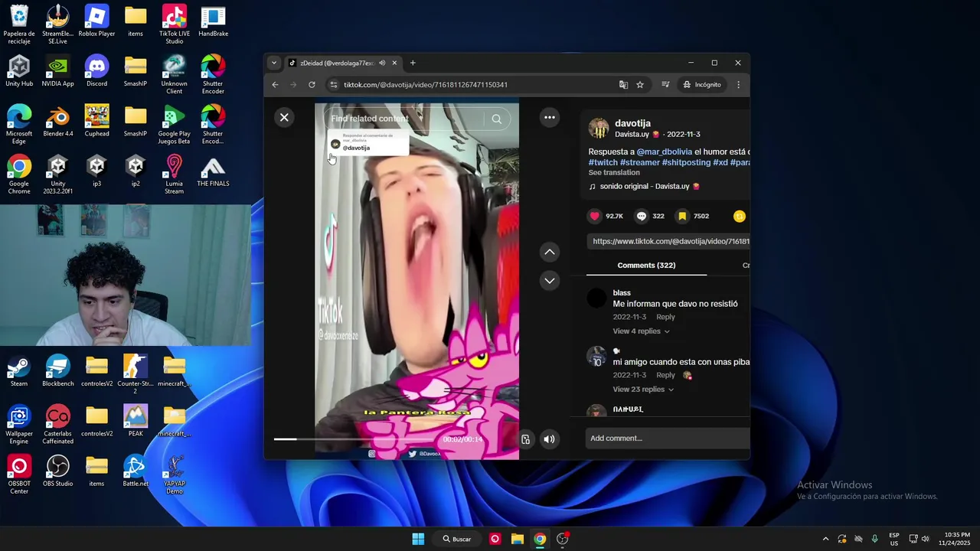Screen dimensions: 980x551
Task: Open the blass commenter avatar
Action: [x=596, y=298]
